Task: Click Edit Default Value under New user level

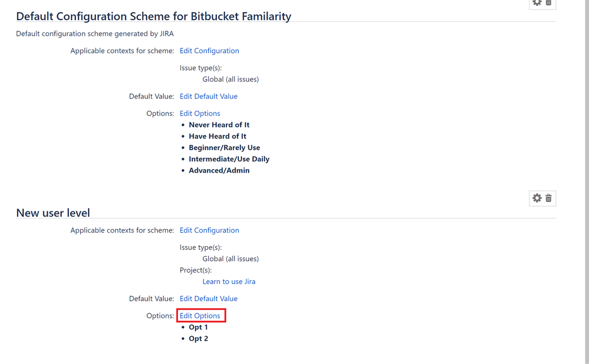Action: [209, 299]
